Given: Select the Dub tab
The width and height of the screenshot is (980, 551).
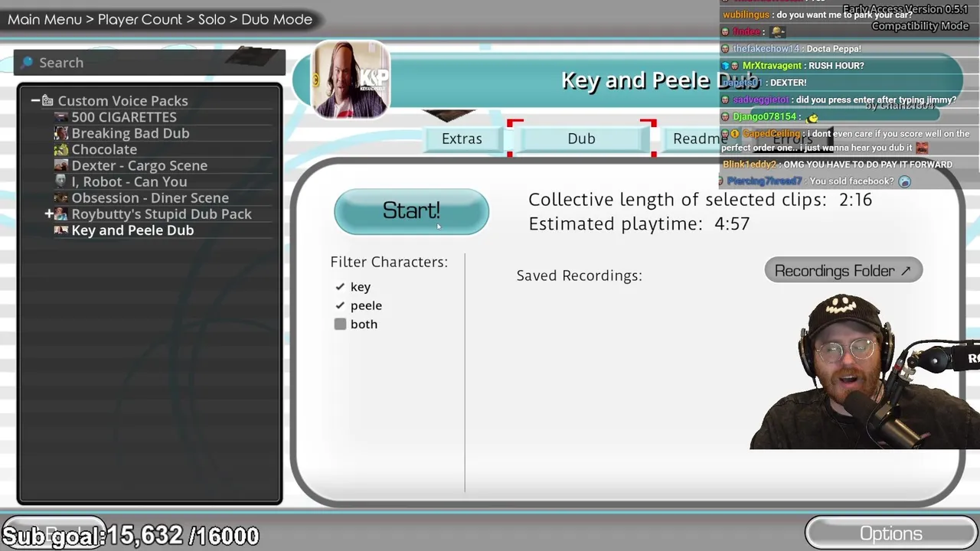Looking at the screenshot, I should coord(581,139).
